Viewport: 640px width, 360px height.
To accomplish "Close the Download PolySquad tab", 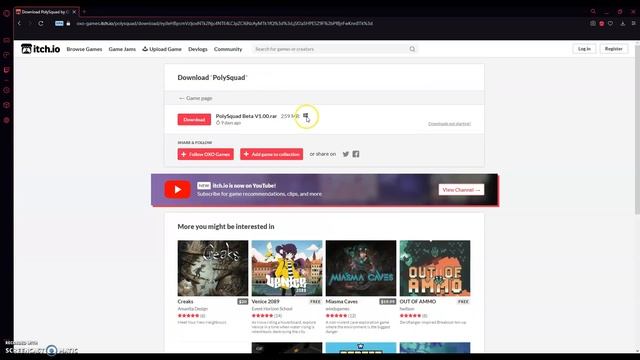I will coord(74,12).
